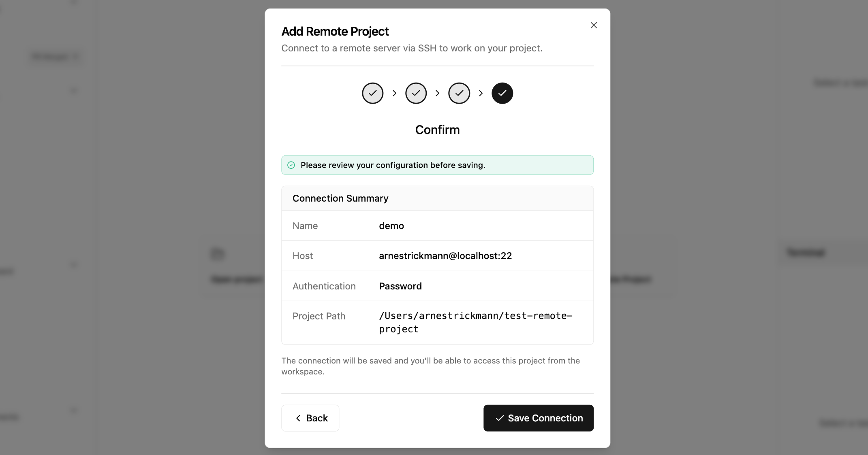Click chevron before the final step circle
868x455 pixels.
(x=481, y=93)
